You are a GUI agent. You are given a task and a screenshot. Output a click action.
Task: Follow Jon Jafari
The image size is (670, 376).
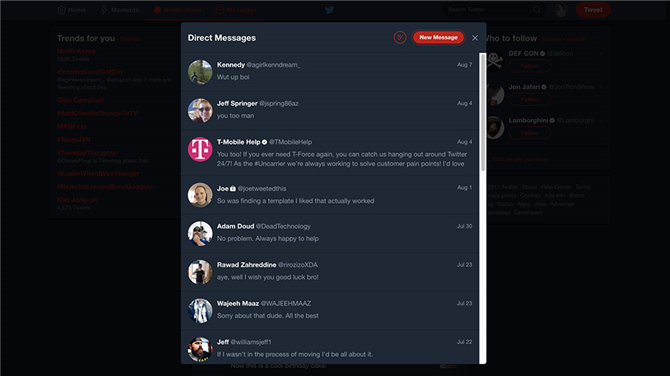click(x=529, y=100)
